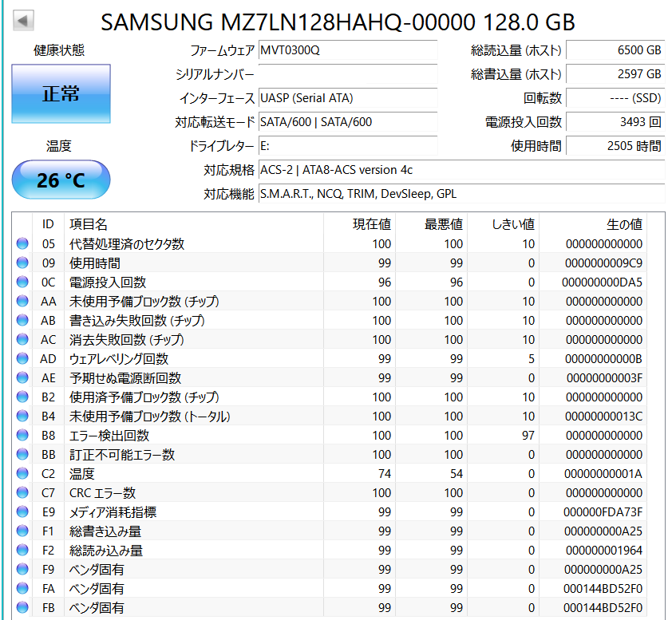Viewport: 672px width, 620px height.
Task: Select the 書き込み失敗回数 (チップ) row name
Action: 136,321
